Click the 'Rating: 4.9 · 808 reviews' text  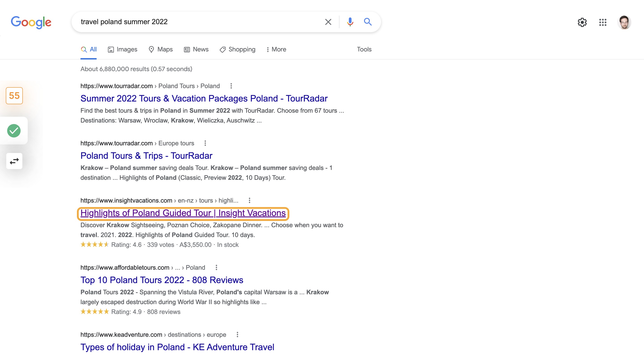tap(146, 312)
